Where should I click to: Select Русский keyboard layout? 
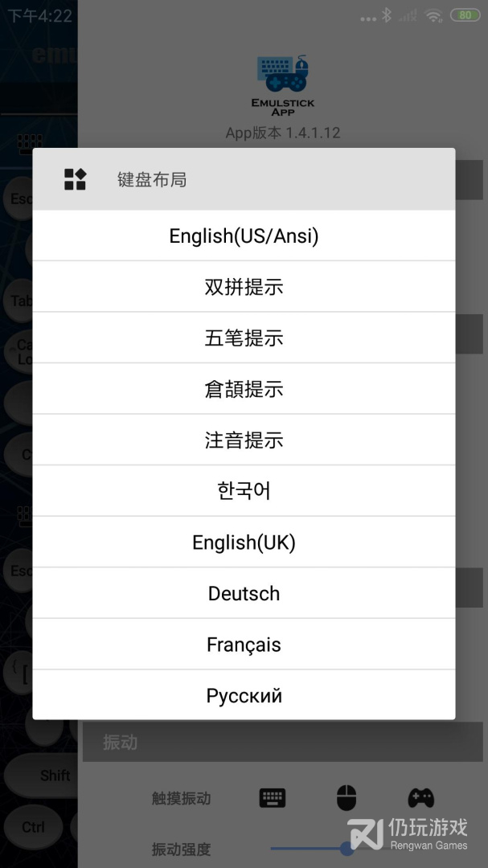pos(244,695)
